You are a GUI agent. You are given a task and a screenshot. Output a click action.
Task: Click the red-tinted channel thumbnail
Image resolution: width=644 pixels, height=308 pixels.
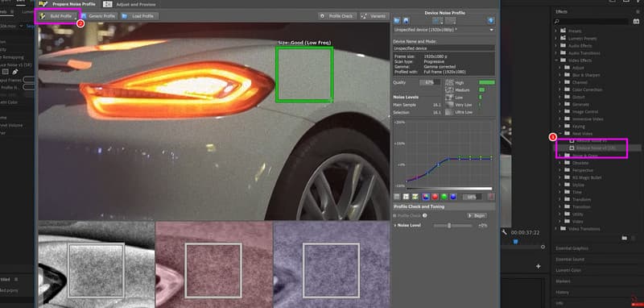pos(214,264)
